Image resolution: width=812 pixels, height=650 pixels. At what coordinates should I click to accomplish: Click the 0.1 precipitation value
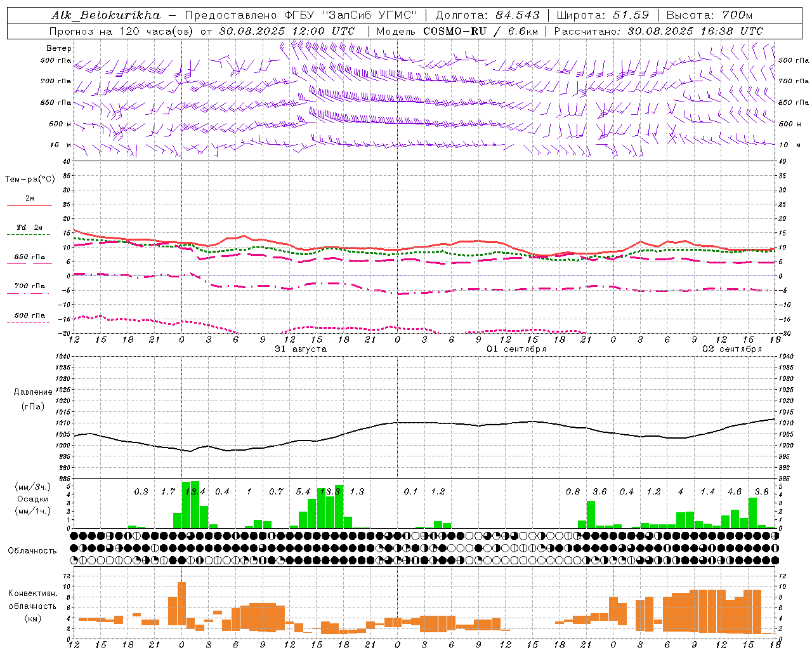[411, 491]
